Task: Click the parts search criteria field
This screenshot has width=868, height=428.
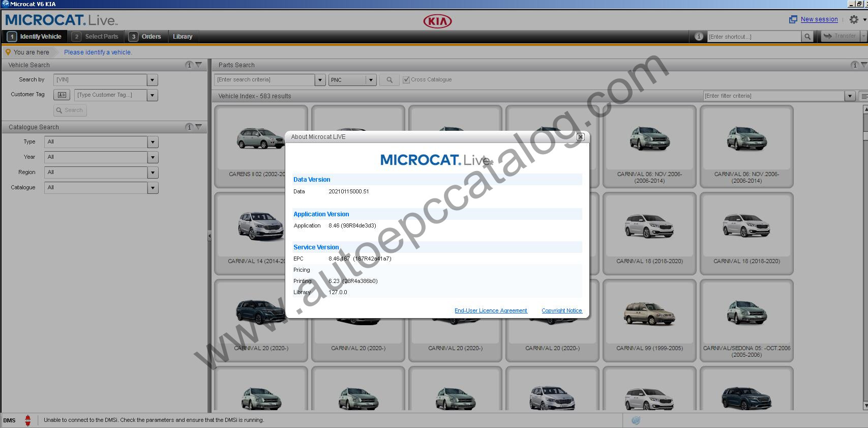Action: pos(264,80)
